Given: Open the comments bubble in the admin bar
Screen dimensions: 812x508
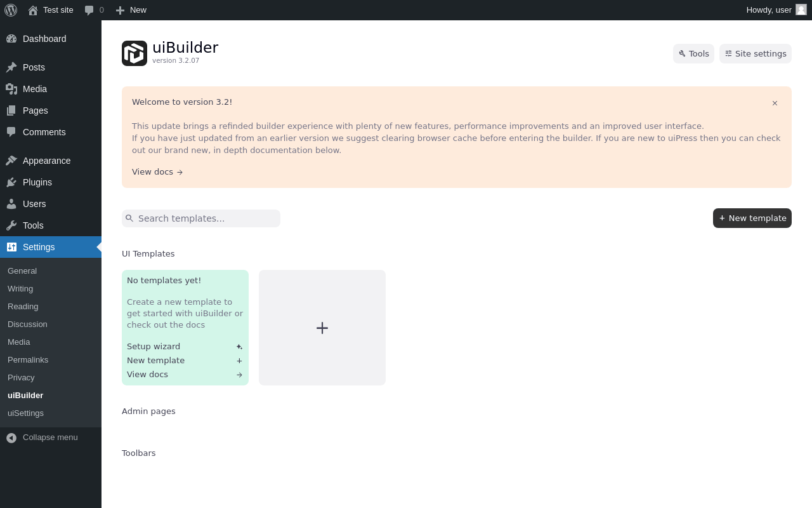Looking at the screenshot, I should click(x=94, y=10).
